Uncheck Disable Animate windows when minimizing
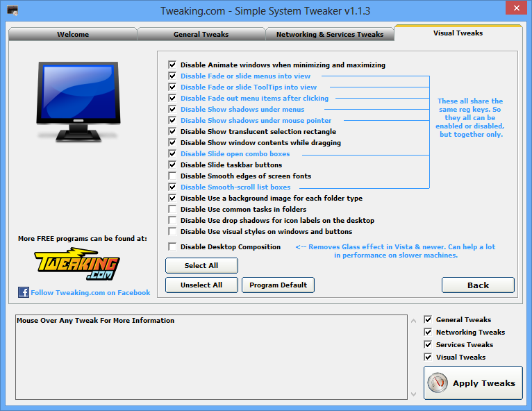The image size is (532, 411). [x=172, y=65]
